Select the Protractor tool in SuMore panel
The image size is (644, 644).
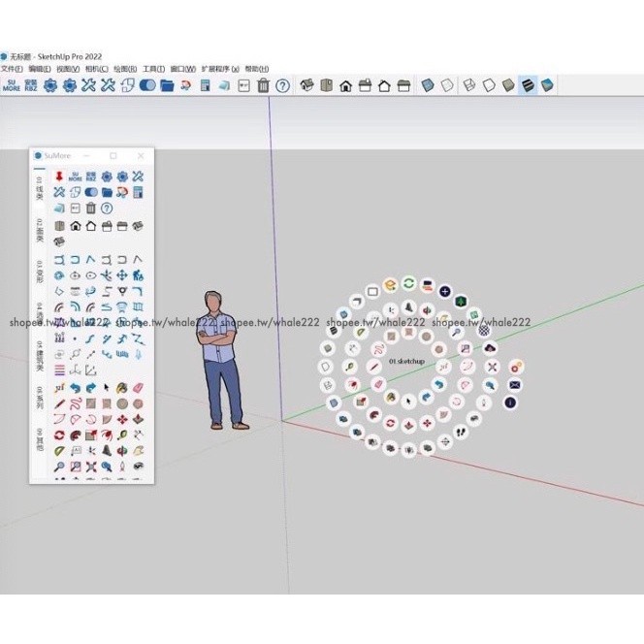(x=59, y=451)
